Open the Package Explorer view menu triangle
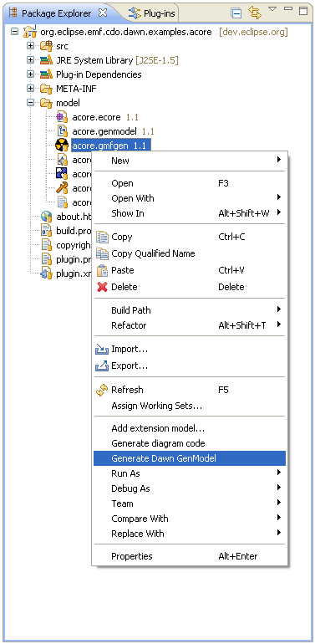 [272, 8]
